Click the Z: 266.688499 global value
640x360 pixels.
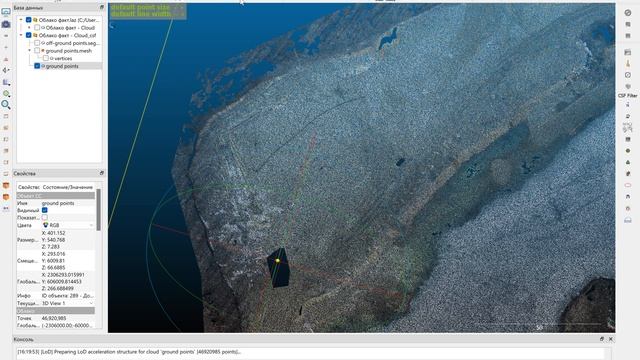[x=58, y=288]
